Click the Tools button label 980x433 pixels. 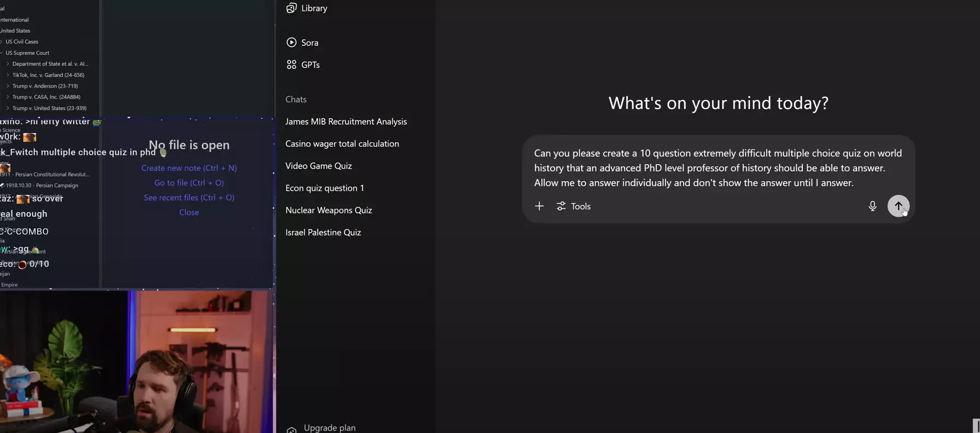(x=581, y=206)
